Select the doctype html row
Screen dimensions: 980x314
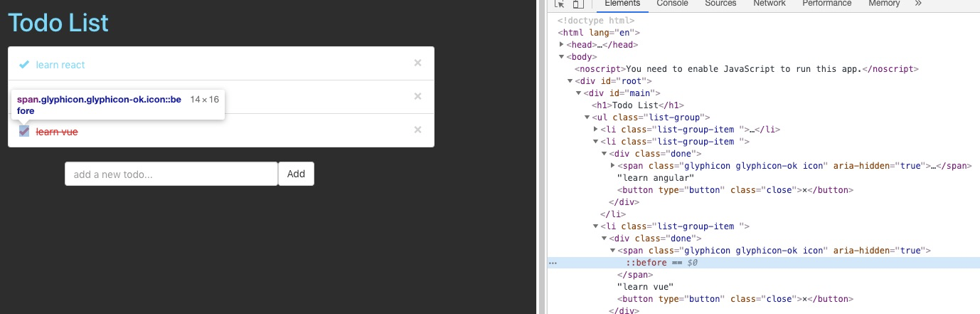pyautogui.click(x=596, y=21)
